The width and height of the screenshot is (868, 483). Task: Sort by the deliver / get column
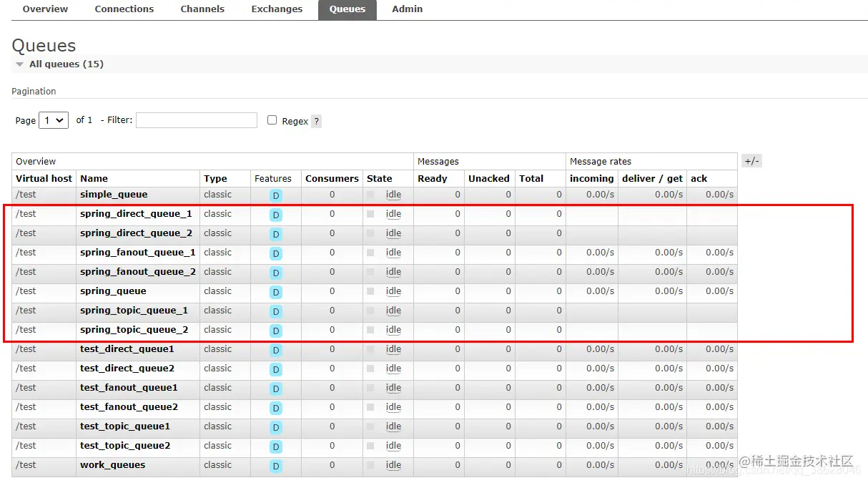tap(652, 179)
